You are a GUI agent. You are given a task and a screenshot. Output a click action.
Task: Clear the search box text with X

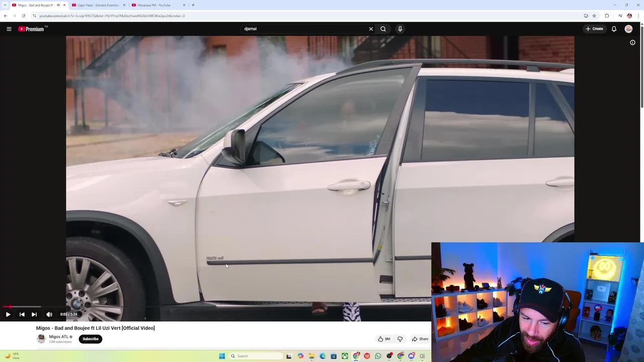(x=371, y=29)
